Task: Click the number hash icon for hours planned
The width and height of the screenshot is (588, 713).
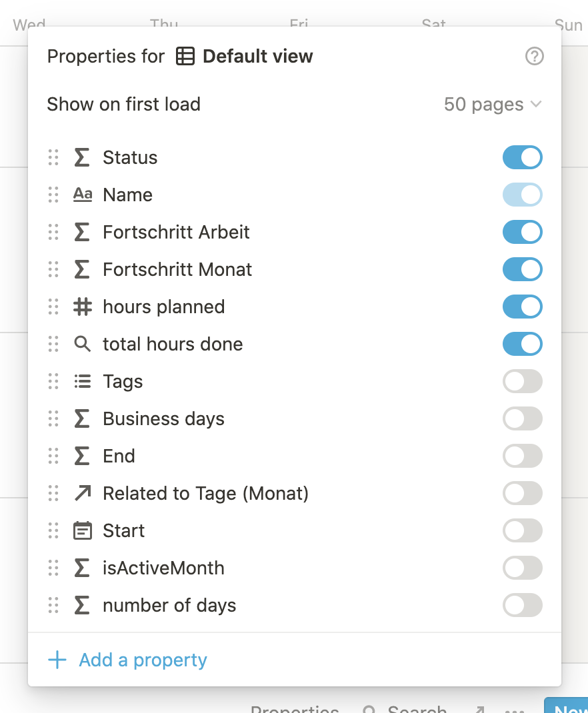Action: pyautogui.click(x=82, y=307)
